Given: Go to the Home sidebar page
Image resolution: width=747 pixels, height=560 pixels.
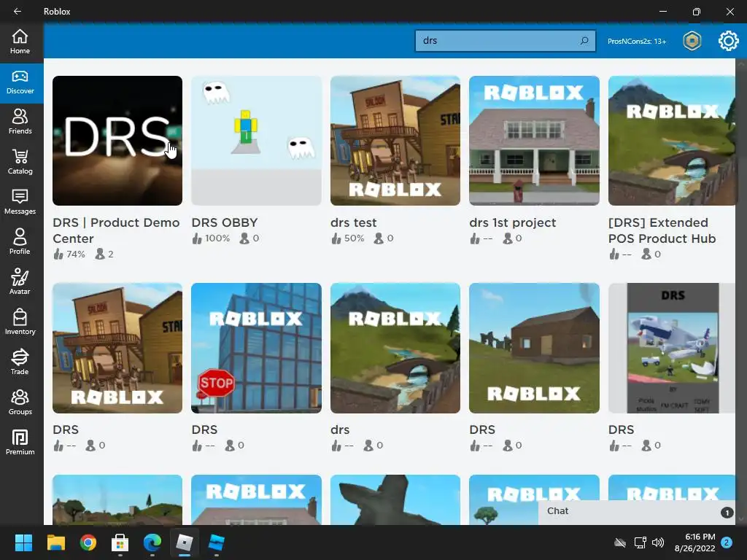Looking at the screenshot, I should [x=20, y=42].
